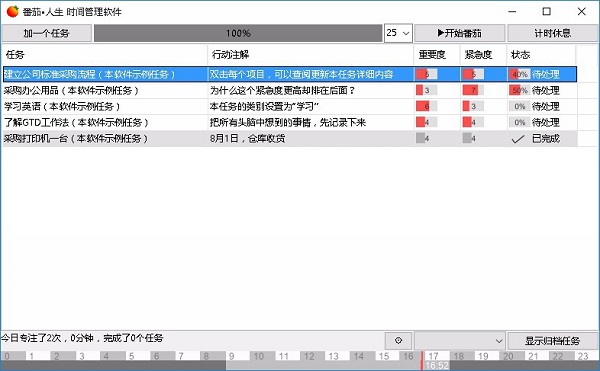Maximize the 番茄·人生 window
600x371 pixels.
point(546,11)
